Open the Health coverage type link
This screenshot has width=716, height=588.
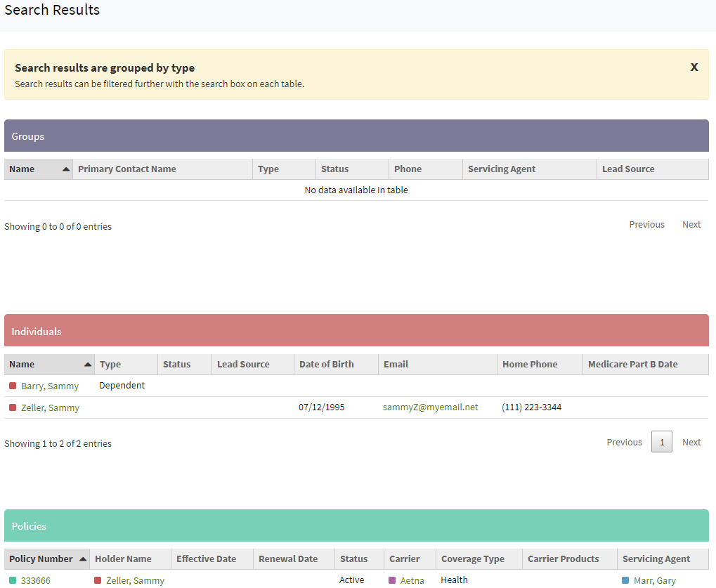[453, 580]
